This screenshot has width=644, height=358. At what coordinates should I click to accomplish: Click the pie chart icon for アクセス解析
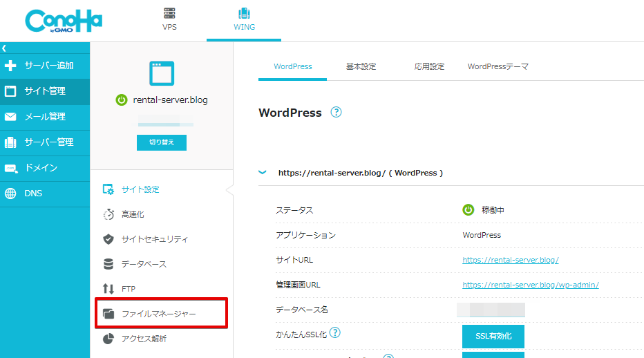[x=108, y=339]
